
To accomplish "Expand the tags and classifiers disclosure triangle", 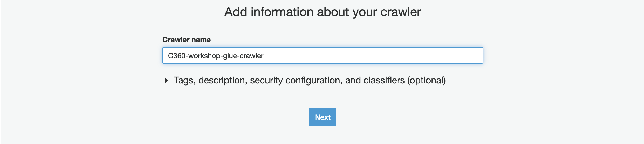I will coord(166,80).
